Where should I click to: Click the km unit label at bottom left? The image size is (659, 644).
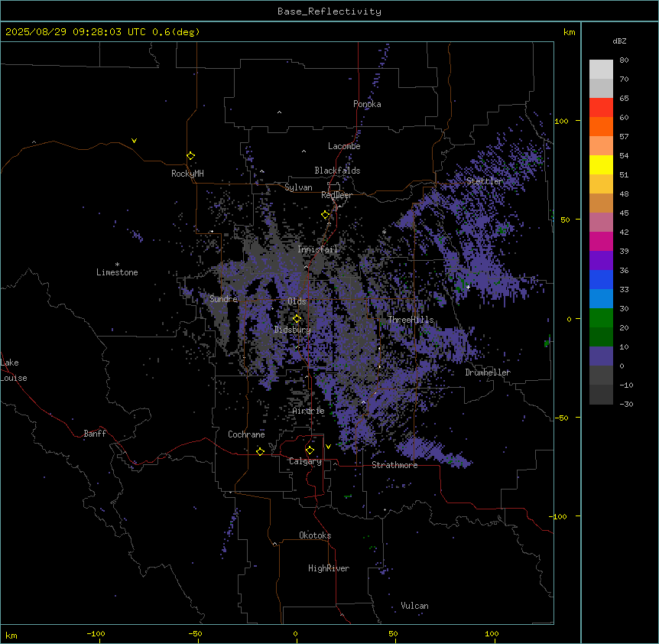11,635
